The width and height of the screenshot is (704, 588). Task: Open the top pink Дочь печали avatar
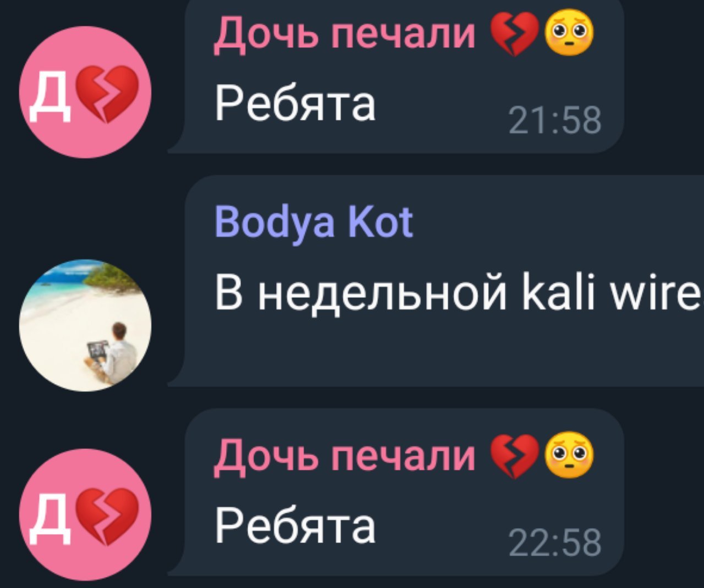coord(85,92)
